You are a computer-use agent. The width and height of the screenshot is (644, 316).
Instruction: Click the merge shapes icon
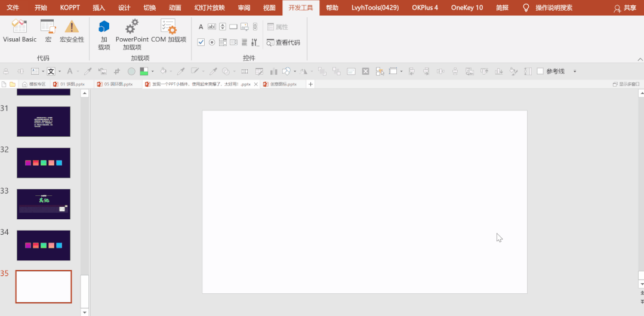coord(226,72)
